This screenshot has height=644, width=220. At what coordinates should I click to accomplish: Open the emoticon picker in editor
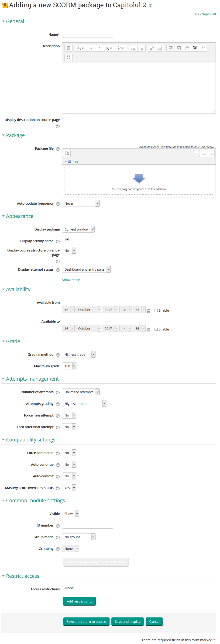click(187, 48)
